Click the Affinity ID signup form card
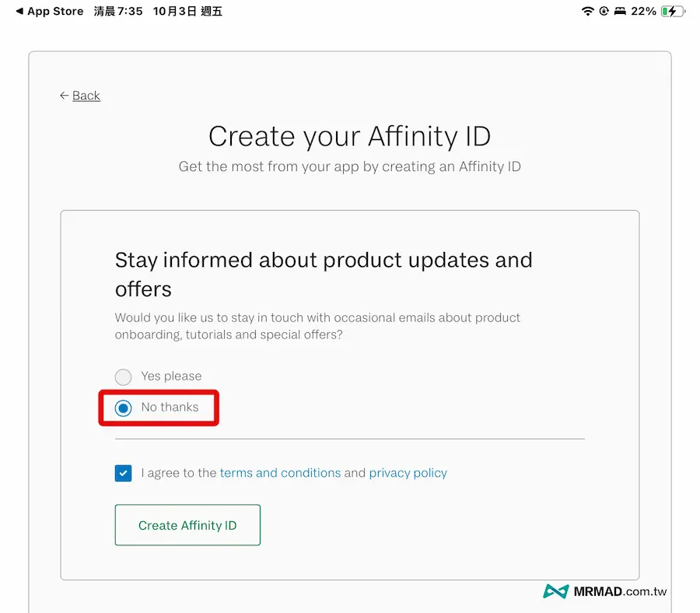 [349, 393]
